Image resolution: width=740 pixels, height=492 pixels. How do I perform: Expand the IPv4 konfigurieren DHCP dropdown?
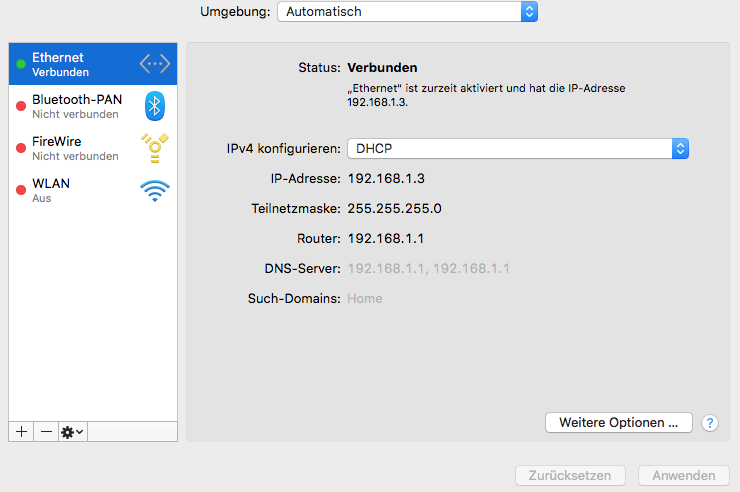tap(518, 148)
